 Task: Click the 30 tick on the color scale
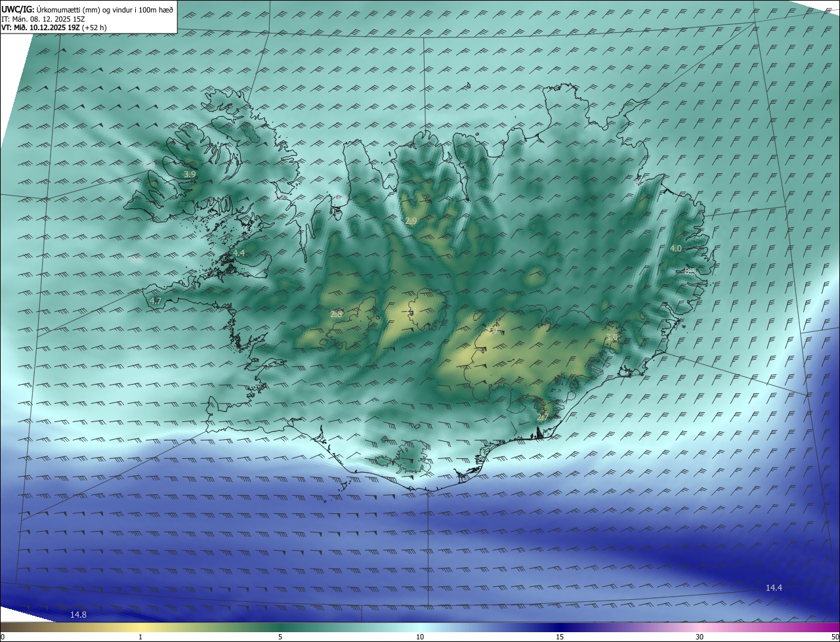700,637
